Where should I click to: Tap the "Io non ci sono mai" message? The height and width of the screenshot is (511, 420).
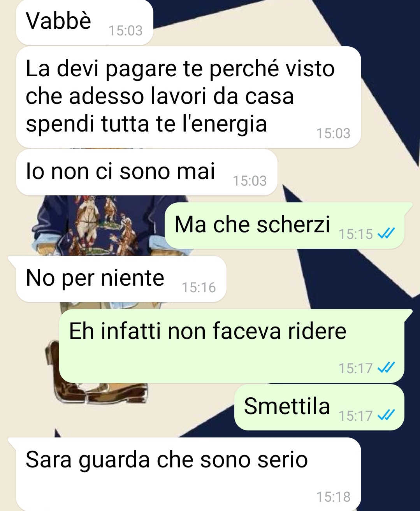146,172
